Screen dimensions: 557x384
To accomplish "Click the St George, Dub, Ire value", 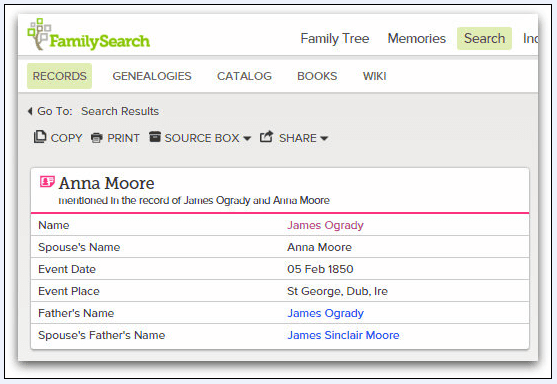I will [x=337, y=291].
